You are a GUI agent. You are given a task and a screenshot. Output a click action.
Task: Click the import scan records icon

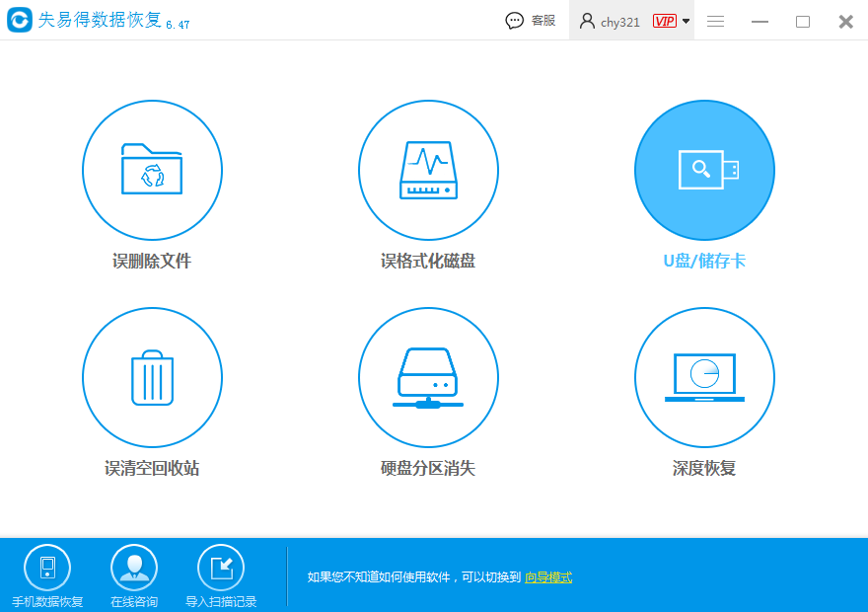(221, 568)
